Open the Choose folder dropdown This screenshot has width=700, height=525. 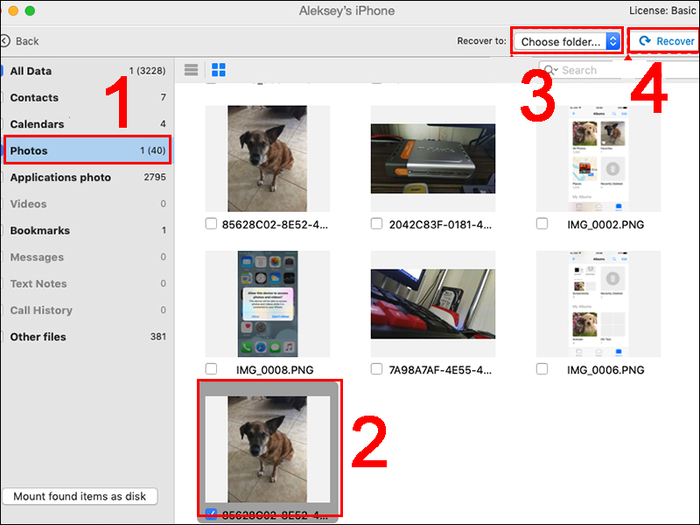pyautogui.click(x=569, y=41)
